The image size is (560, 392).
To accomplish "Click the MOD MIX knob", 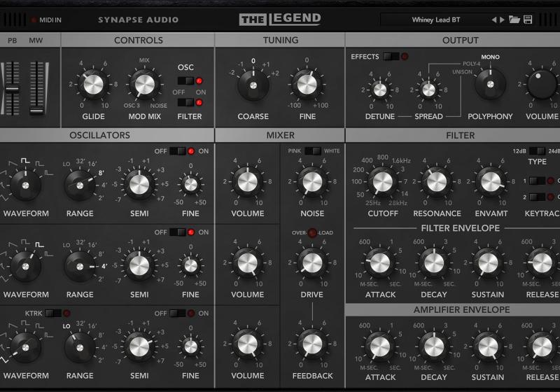I will (144, 85).
